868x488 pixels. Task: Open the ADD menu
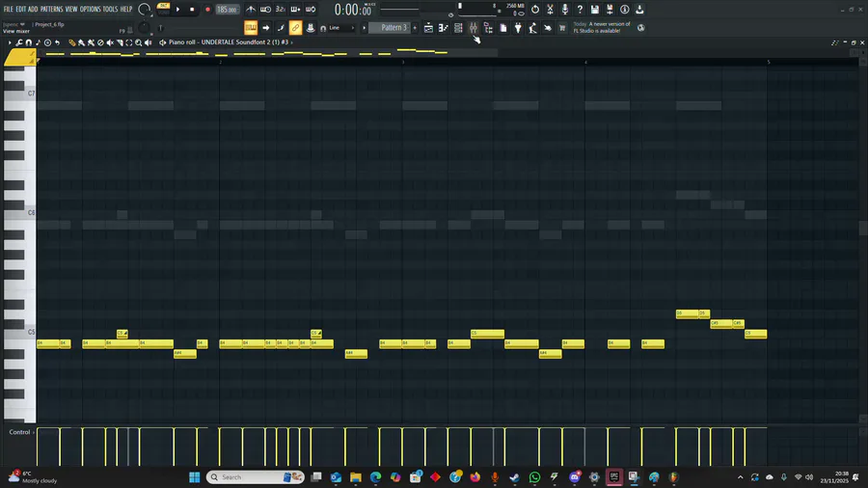[x=33, y=10]
